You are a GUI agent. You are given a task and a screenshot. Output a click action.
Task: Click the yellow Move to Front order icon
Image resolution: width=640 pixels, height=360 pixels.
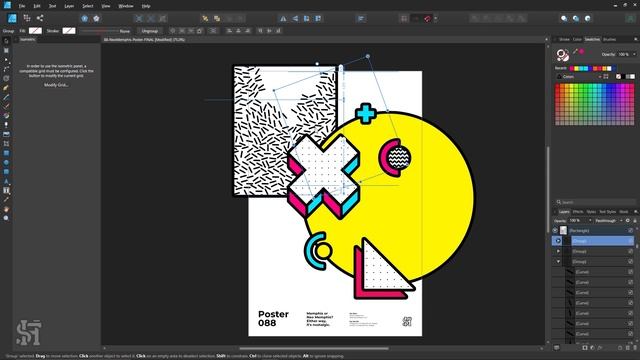[x=205, y=18]
